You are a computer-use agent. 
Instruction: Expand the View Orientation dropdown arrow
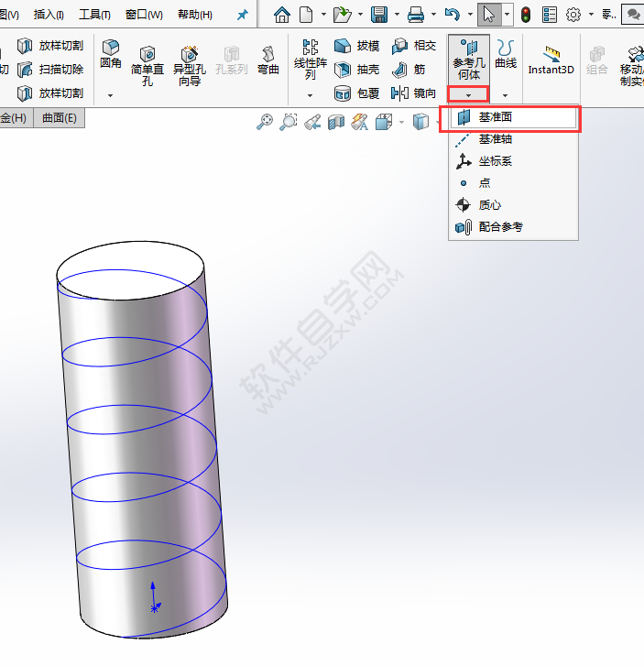(x=401, y=123)
